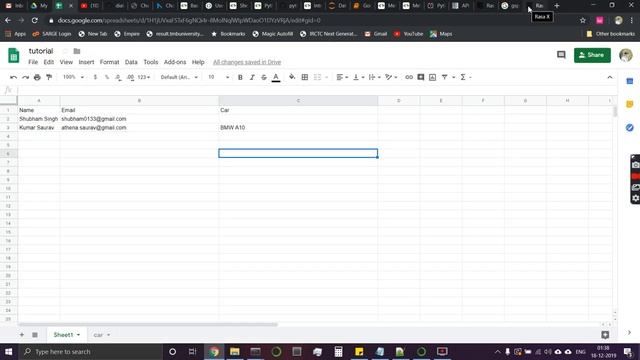Image resolution: width=640 pixels, height=360 pixels.
Task: Open the Data menu
Action: click(131, 62)
